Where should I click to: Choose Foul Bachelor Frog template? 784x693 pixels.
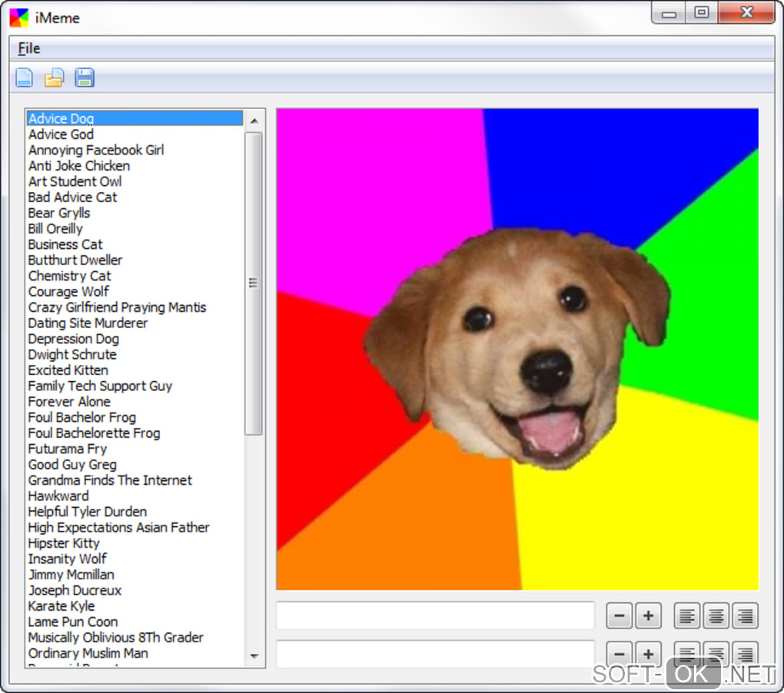[x=135, y=418]
